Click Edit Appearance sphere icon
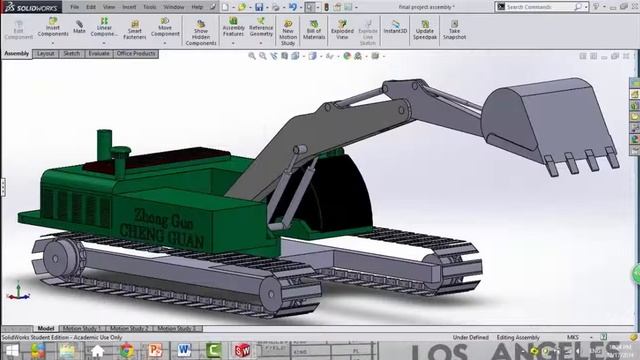The height and width of the screenshot is (360, 640). point(347,56)
